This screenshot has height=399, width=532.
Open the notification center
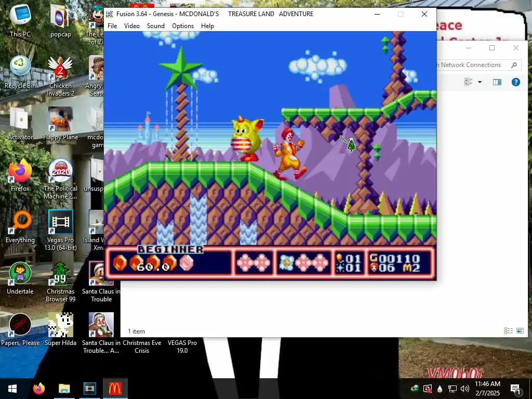point(515,389)
